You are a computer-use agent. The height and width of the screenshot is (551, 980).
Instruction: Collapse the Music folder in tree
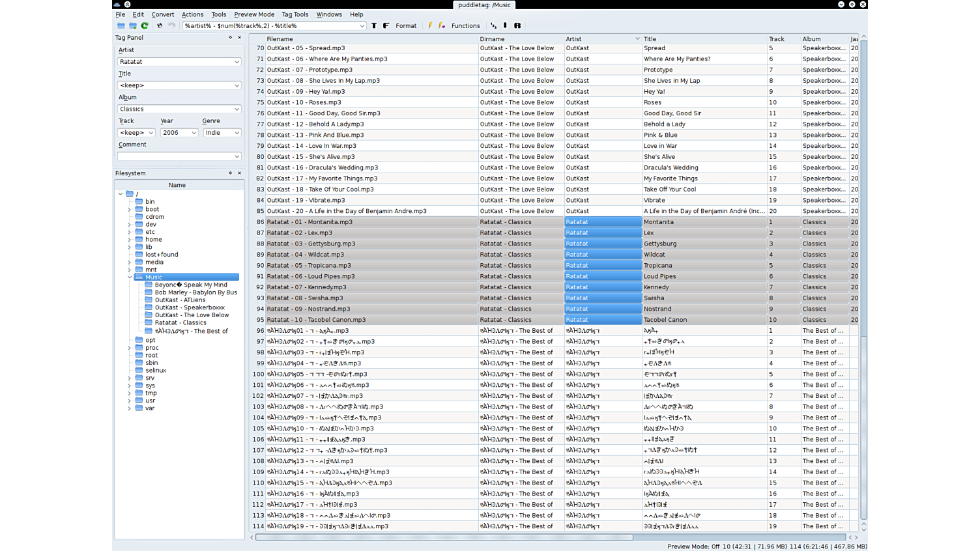point(130,277)
